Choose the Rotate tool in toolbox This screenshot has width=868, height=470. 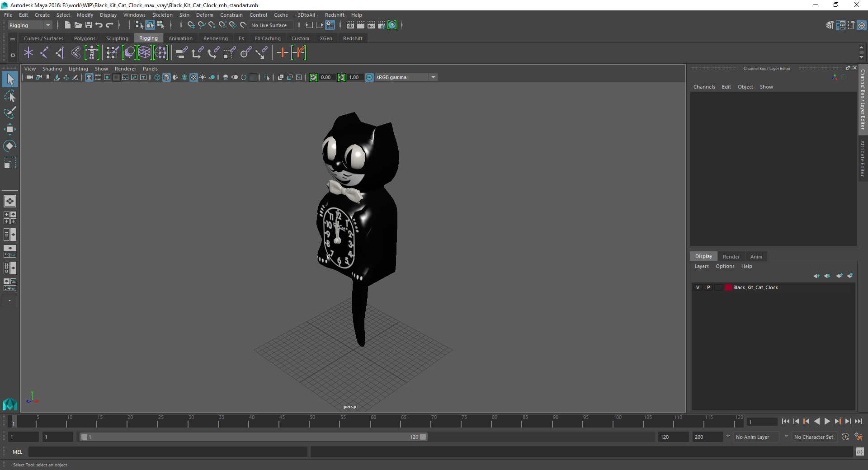[x=10, y=146]
